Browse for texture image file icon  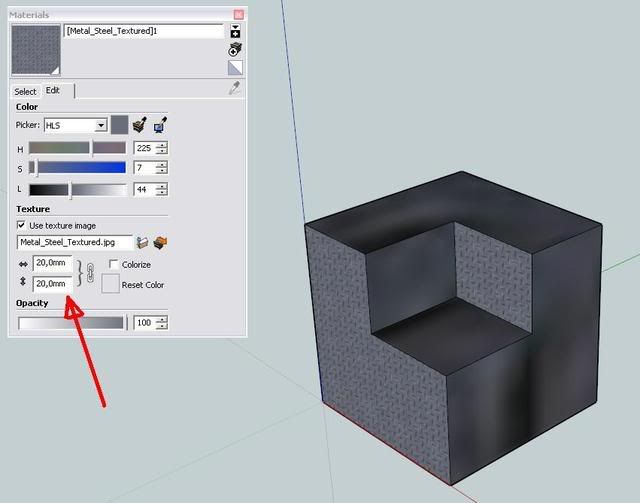(x=142, y=242)
